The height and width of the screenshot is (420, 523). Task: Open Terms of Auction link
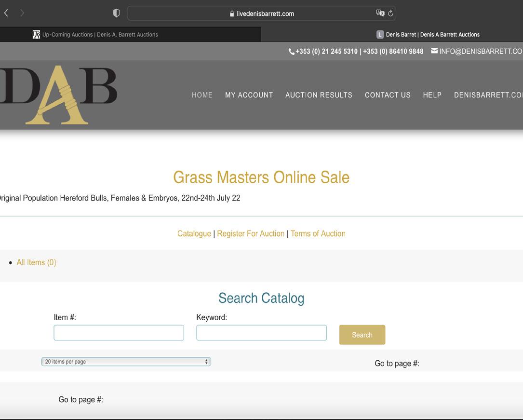tap(318, 233)
